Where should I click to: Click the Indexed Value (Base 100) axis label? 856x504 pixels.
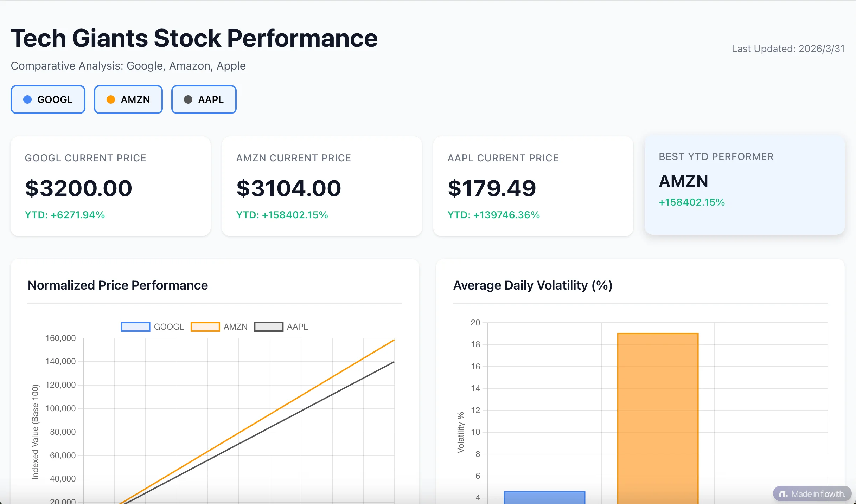point(35,432)
